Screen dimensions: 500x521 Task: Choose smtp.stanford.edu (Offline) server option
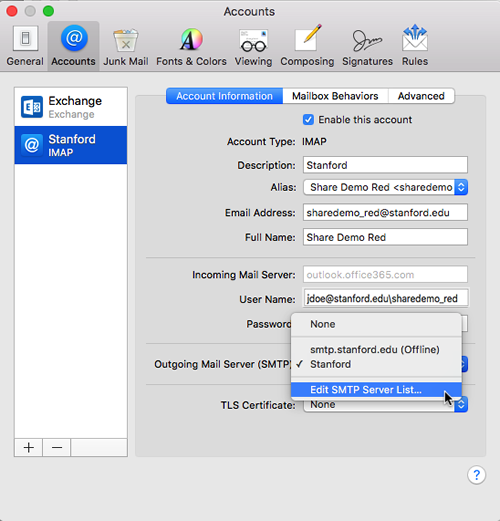pos(376,349)
